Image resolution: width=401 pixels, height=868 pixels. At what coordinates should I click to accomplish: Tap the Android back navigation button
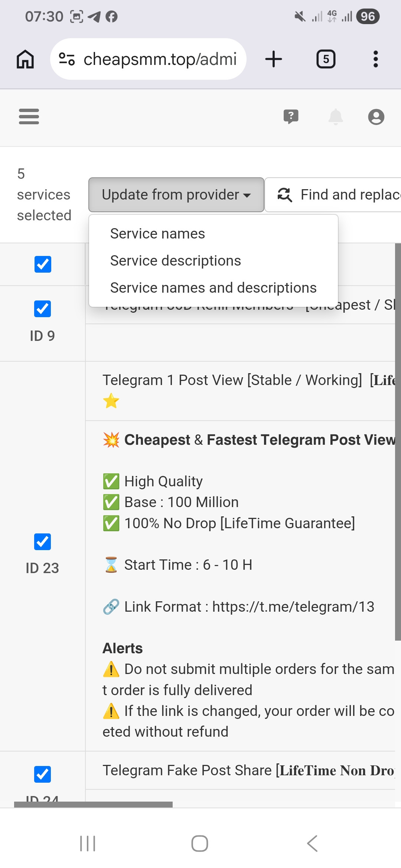pyautogui.click(x=312, y=844)
